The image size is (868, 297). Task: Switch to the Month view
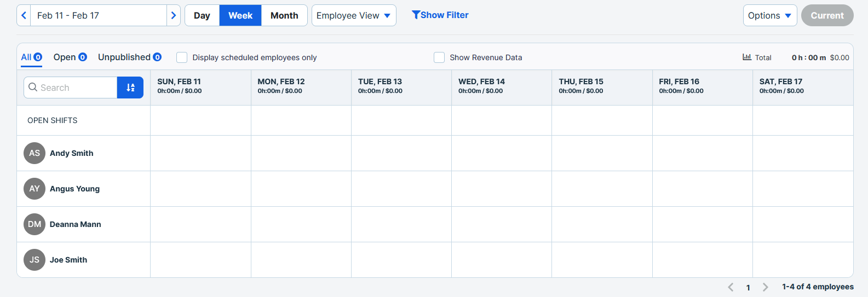pos(284,15)
